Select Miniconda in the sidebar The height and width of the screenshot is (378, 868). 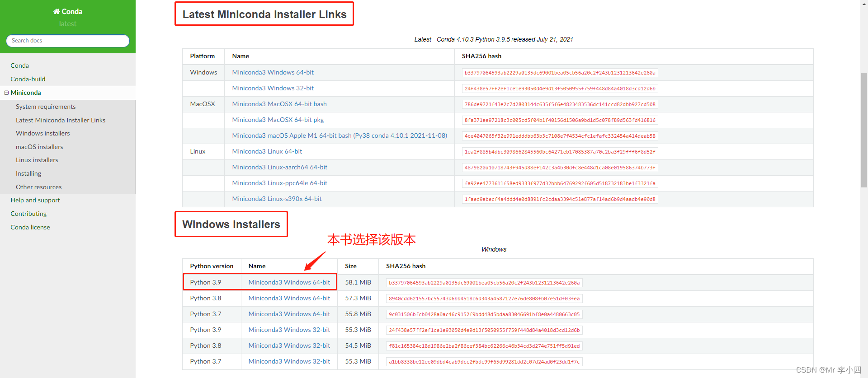pos(26,93)
